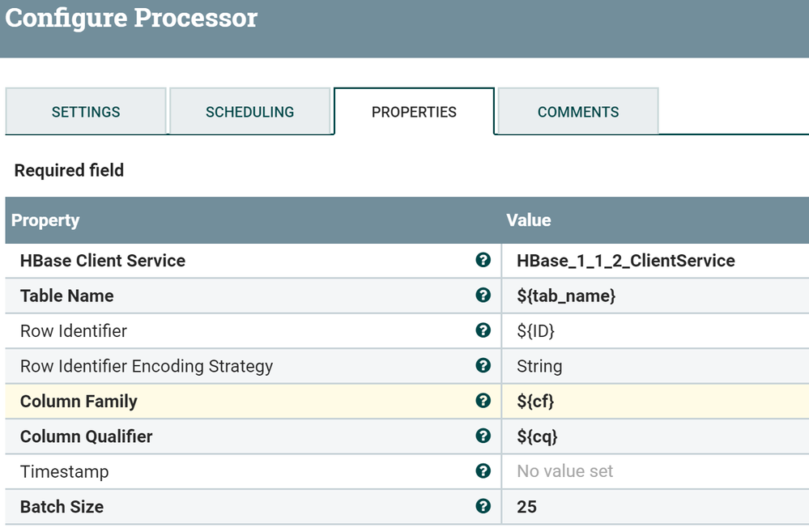Click help icon for Timestamp property

click(483, 471)
